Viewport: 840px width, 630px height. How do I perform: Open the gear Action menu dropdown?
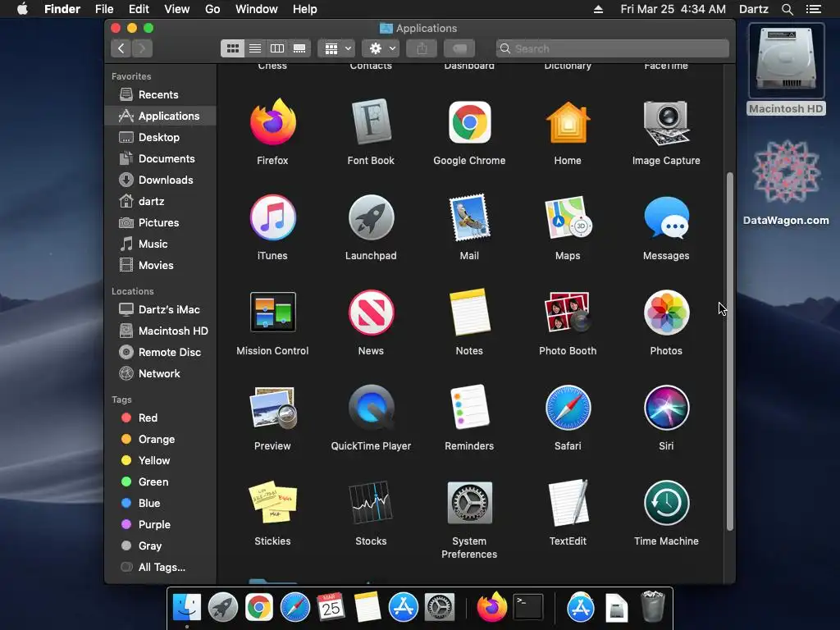[x=381, y=48]
